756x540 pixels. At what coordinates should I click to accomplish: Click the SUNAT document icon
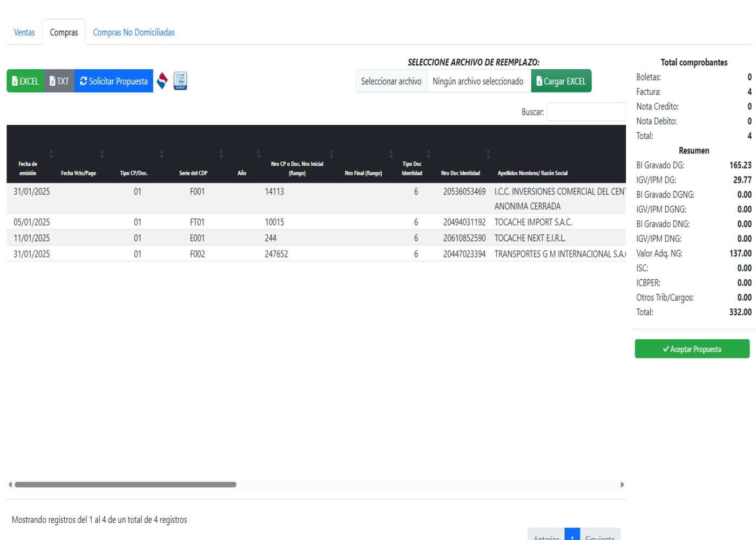180,81
